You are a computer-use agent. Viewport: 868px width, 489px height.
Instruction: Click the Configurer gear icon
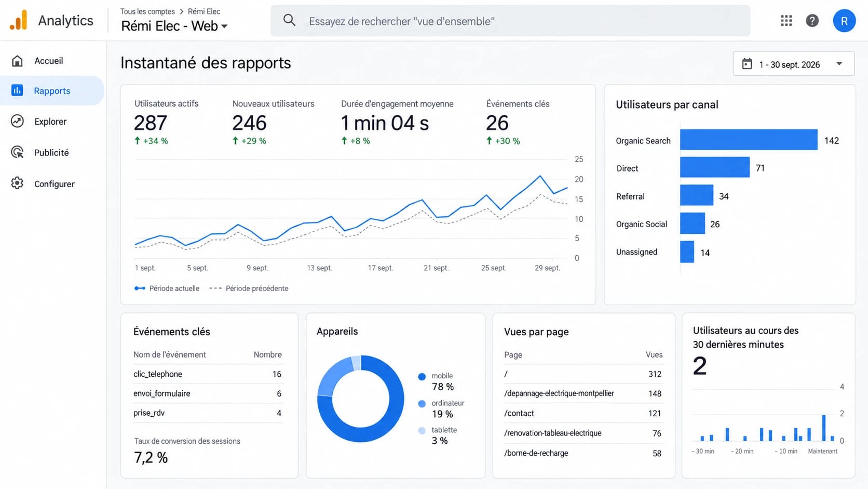17,183
